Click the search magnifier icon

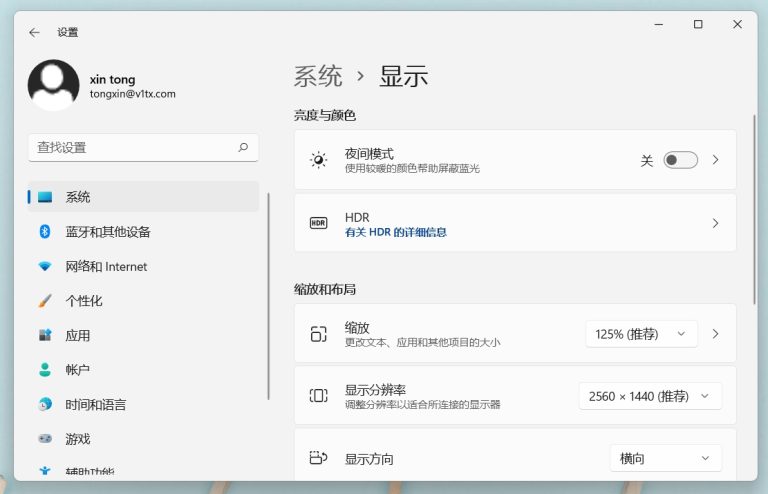[x=242, y=147]
